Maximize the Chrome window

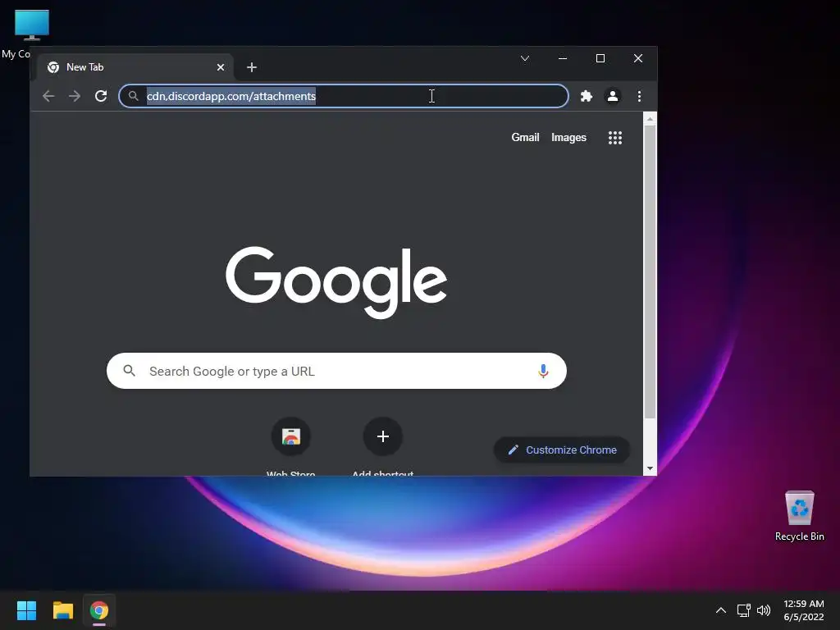[600, 58]
